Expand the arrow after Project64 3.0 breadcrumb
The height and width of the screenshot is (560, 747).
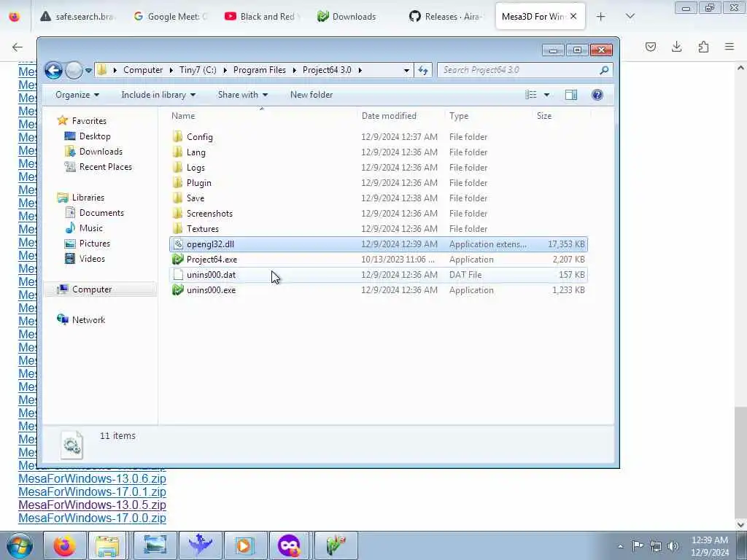[360, 70]
